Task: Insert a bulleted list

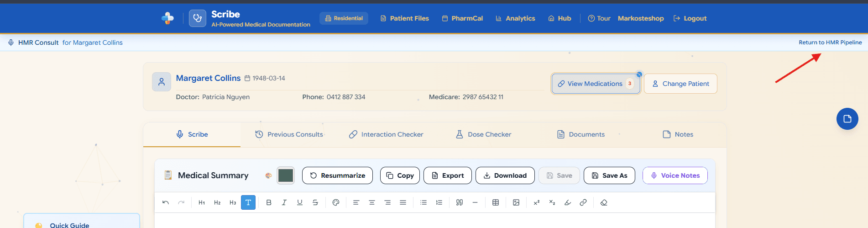Action: (x=424, y=202)
